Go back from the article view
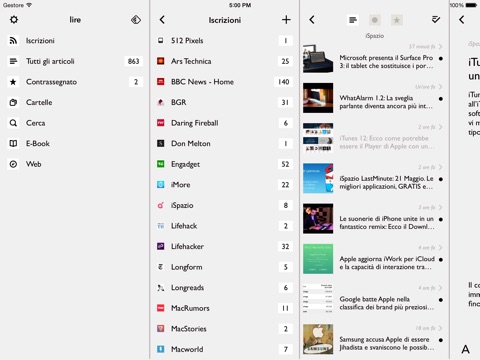Image resolution: width=480 pixels, height=360 pixels. [461, 20]
